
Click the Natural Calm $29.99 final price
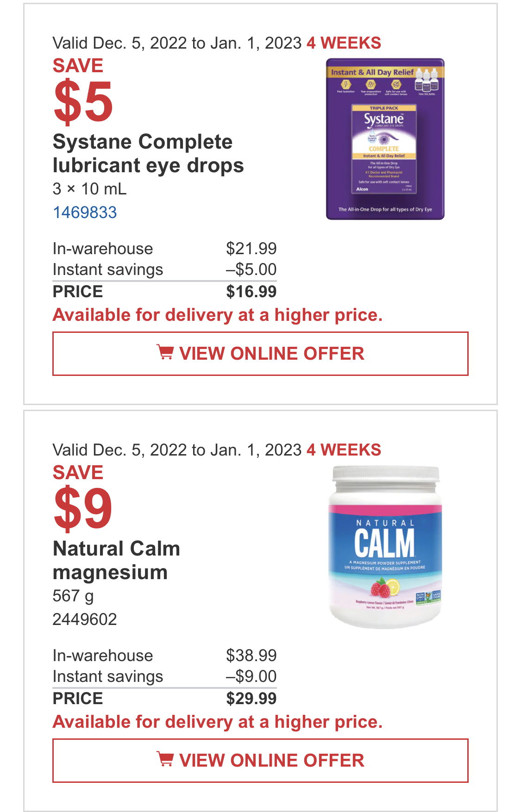pos(251,699)
